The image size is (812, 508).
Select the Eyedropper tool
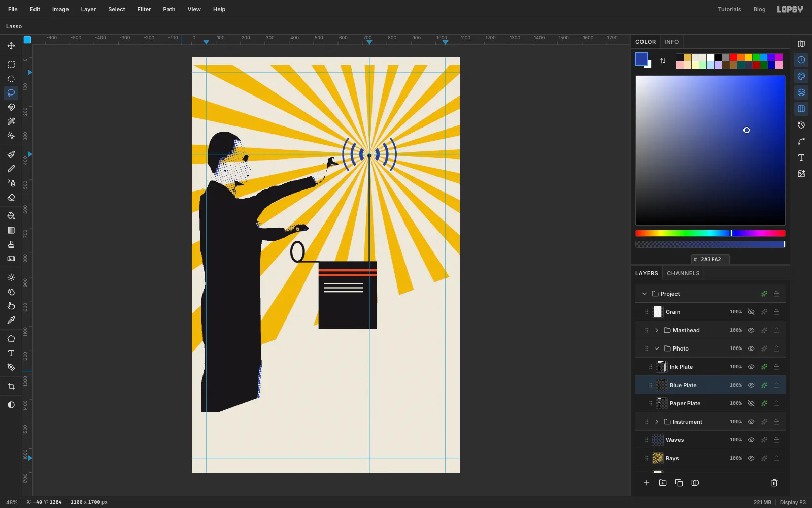pos(11,320)
